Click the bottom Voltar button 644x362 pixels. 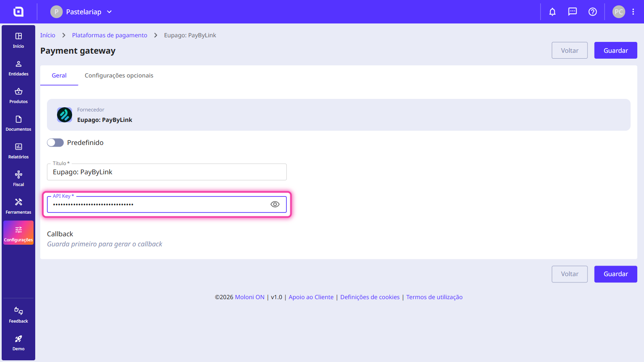[570, 274]
